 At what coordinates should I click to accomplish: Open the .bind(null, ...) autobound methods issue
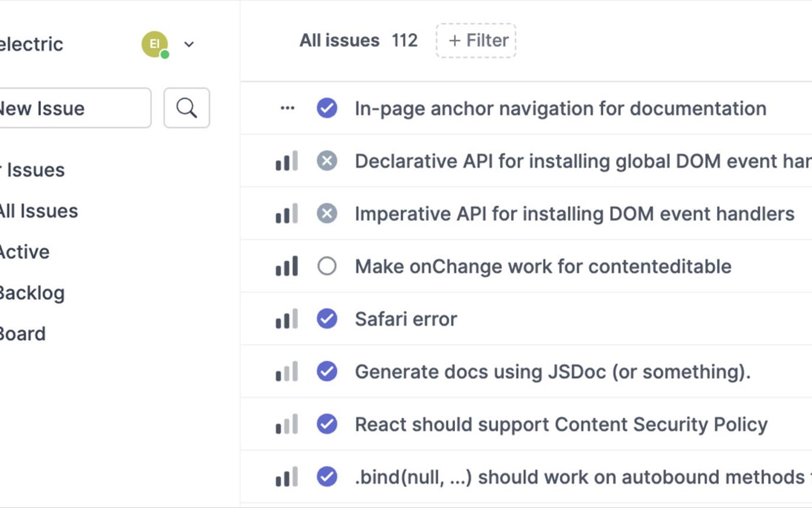(578, 477)
